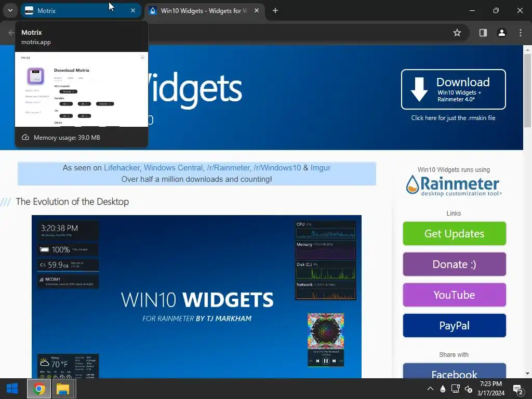Click the Chrome taskbar icon
The width and height of the screenshot is (532, 399).
[38, 389]
